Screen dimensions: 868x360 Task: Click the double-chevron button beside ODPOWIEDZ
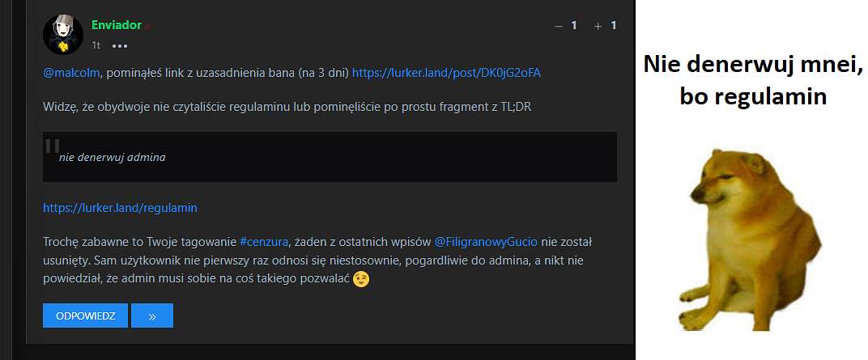pyautogui.click(x=152, y=316)
